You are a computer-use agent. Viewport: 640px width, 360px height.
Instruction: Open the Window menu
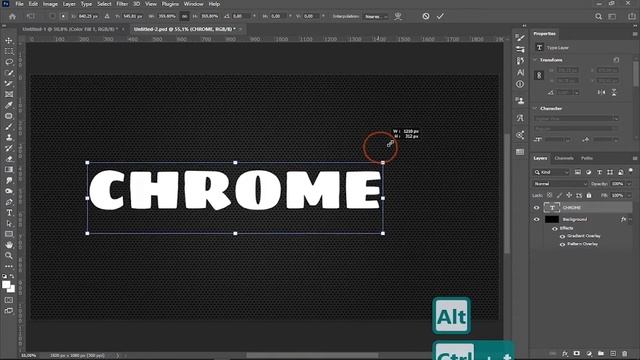[x=193, y=4]
